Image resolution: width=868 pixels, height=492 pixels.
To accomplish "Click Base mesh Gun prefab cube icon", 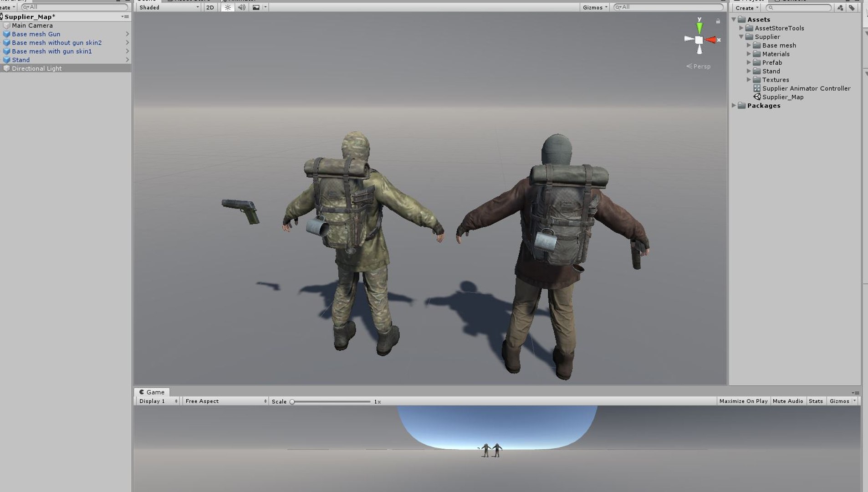I will point(6,34).
